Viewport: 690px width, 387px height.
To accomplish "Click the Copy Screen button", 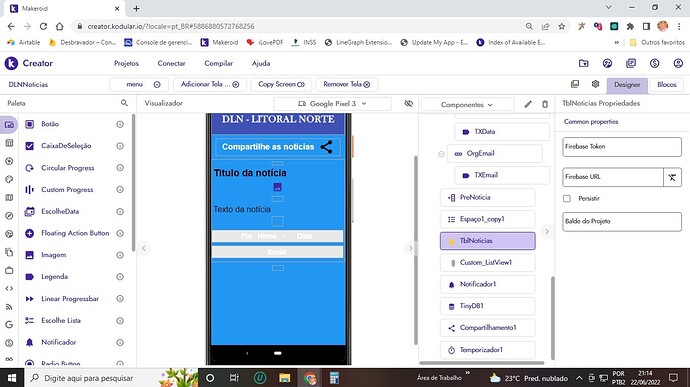I will point(281,84).
